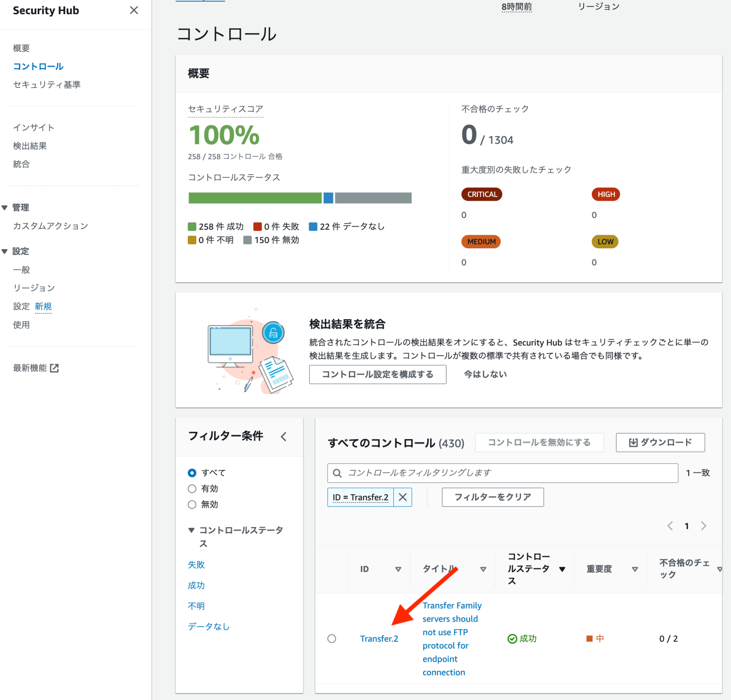Click 成功 status check icon in row
The height and width of the screenshot is (700, 731).
512,639
